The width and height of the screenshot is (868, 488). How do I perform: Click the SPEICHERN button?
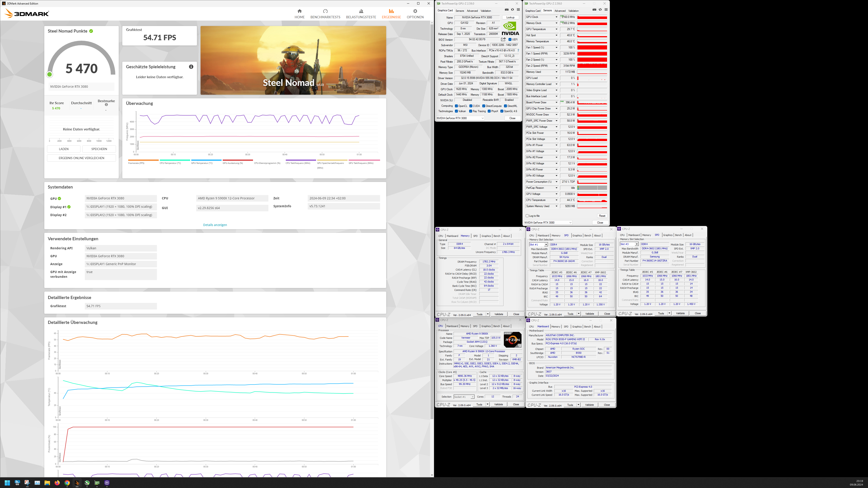click(x=99, y=149)
